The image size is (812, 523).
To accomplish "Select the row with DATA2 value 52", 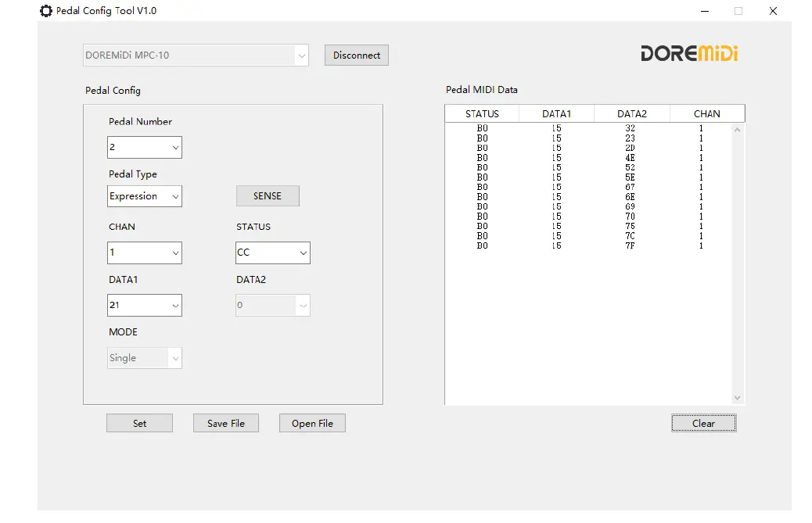I will point(588,167).
